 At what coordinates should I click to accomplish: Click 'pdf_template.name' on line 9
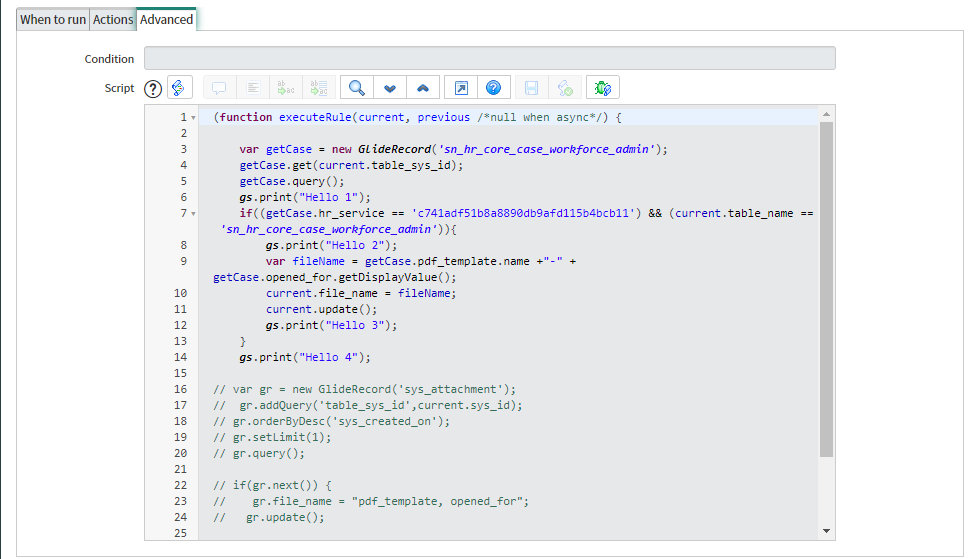pos(474,262)
